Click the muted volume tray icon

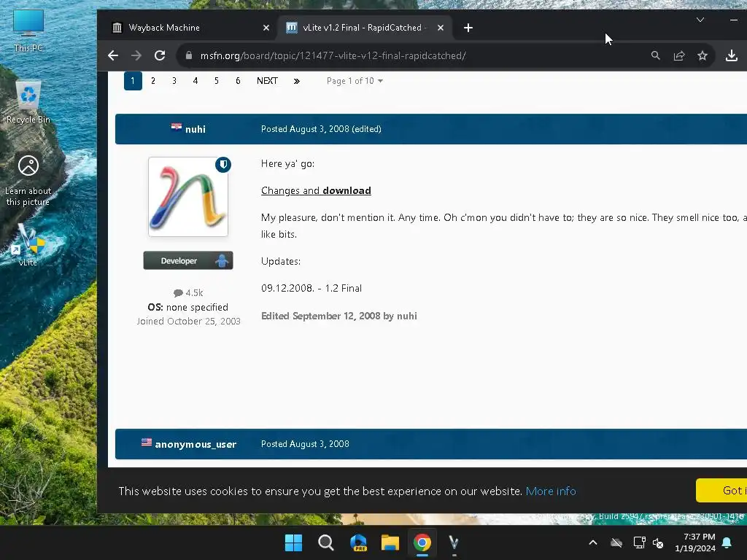click(658, 542)
